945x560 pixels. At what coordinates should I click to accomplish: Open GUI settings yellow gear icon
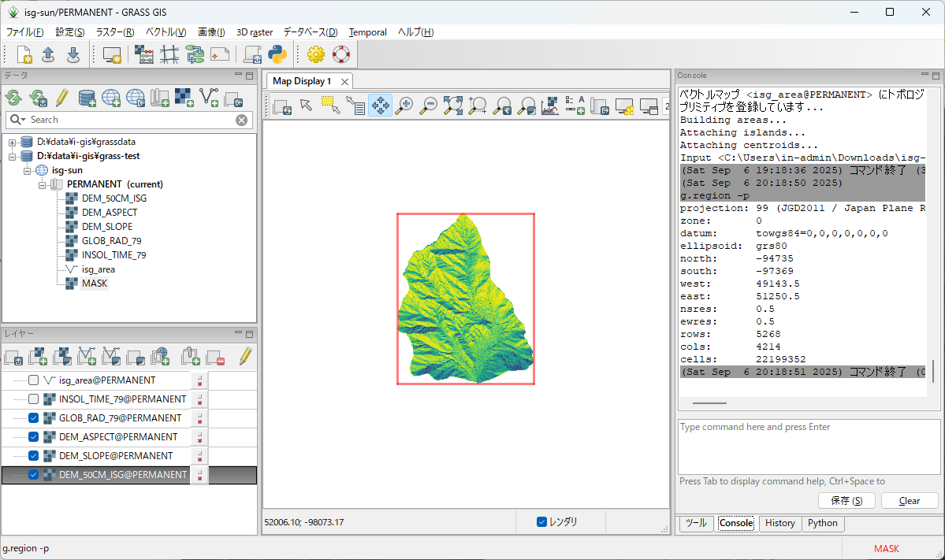[316, 55]
